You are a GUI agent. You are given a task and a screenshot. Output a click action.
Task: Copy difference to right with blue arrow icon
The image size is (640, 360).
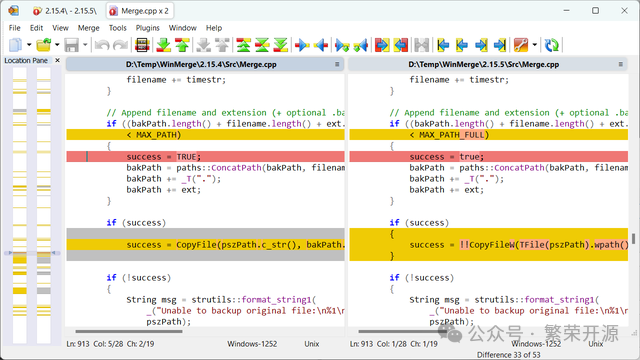tap(302, 45)
